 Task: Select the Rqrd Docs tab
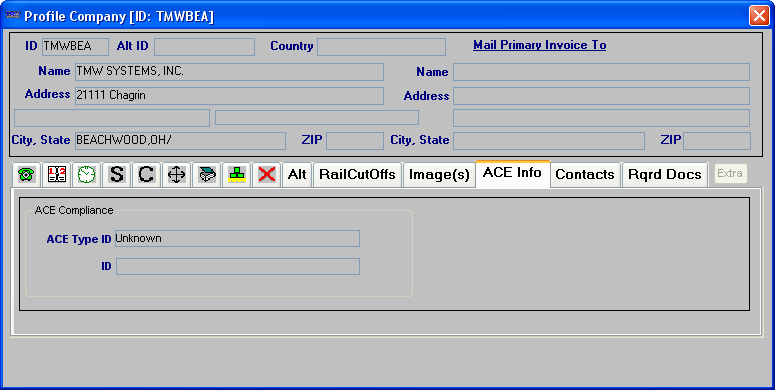click(665, 174)
